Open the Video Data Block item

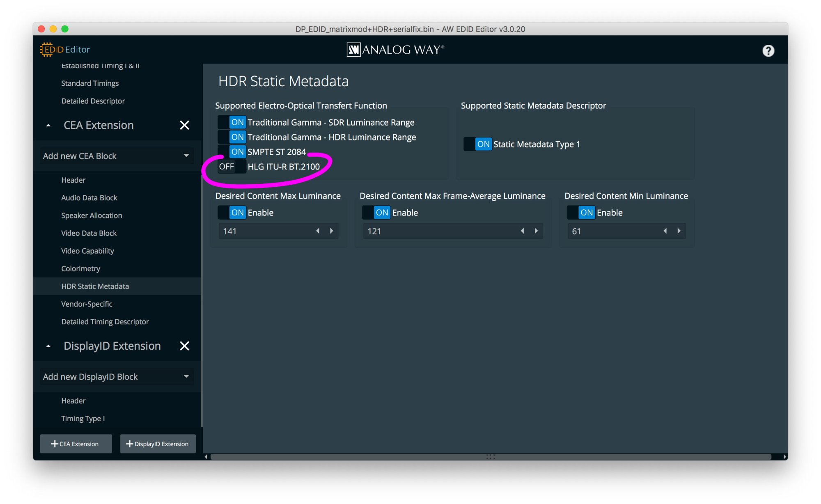coord(89,233)
